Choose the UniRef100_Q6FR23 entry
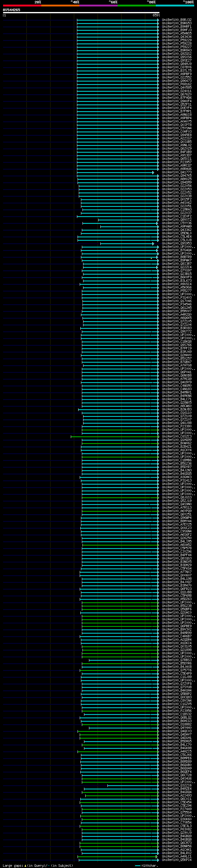Image resolution: width=197 pixels, height=868 pixels. point(177,589)
